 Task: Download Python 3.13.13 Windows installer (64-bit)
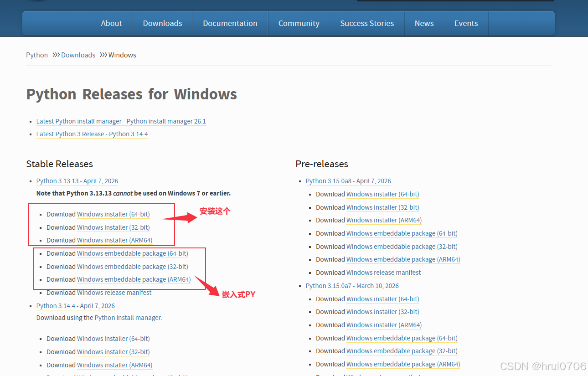pyautogui.click(x=113, y=214)
